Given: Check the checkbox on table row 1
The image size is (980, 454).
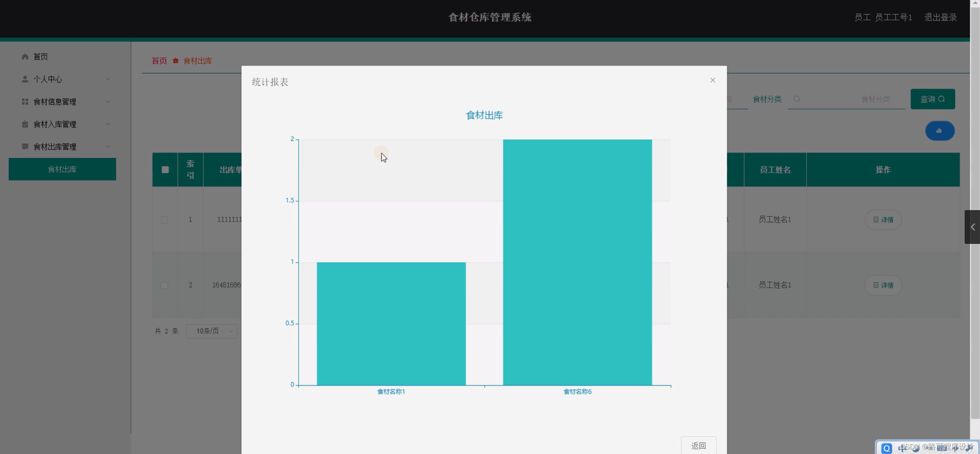Looking at the screenshot, I should 164,220.
